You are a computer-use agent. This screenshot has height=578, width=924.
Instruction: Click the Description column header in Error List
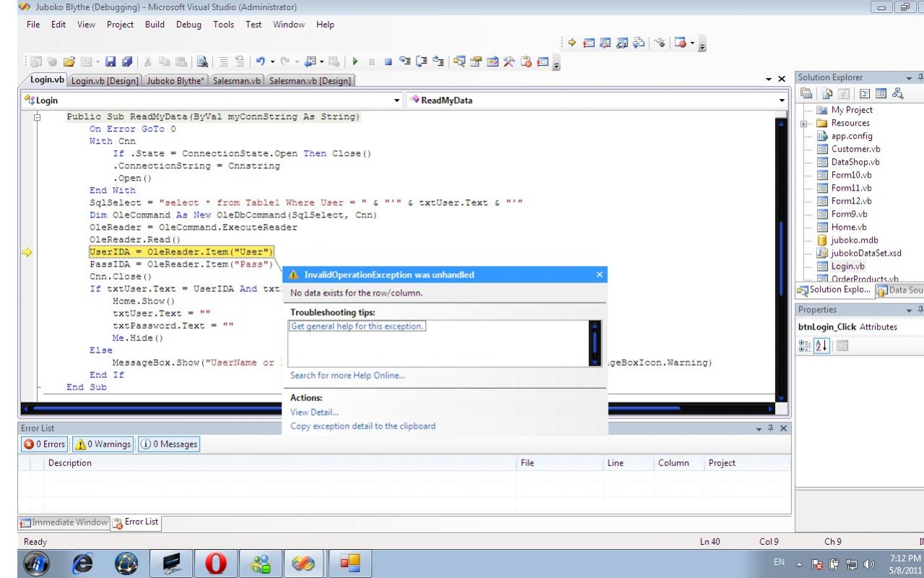click(x=282, y=463)
